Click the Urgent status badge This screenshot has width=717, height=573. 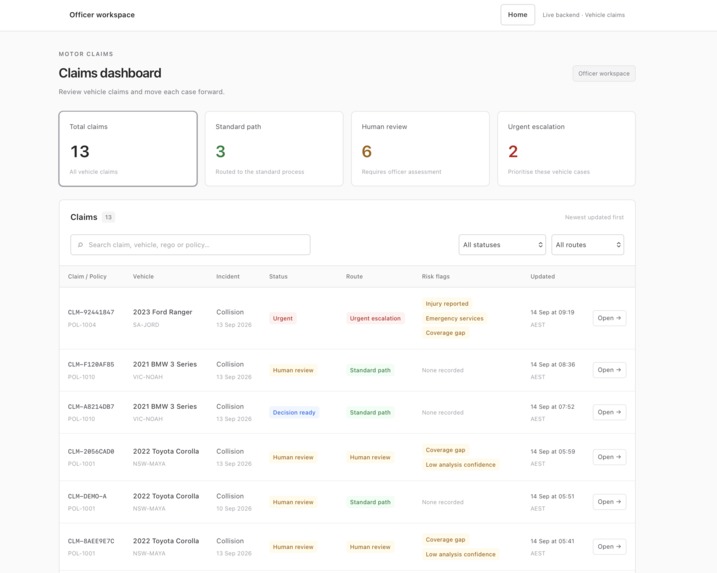tap(283, 318)
